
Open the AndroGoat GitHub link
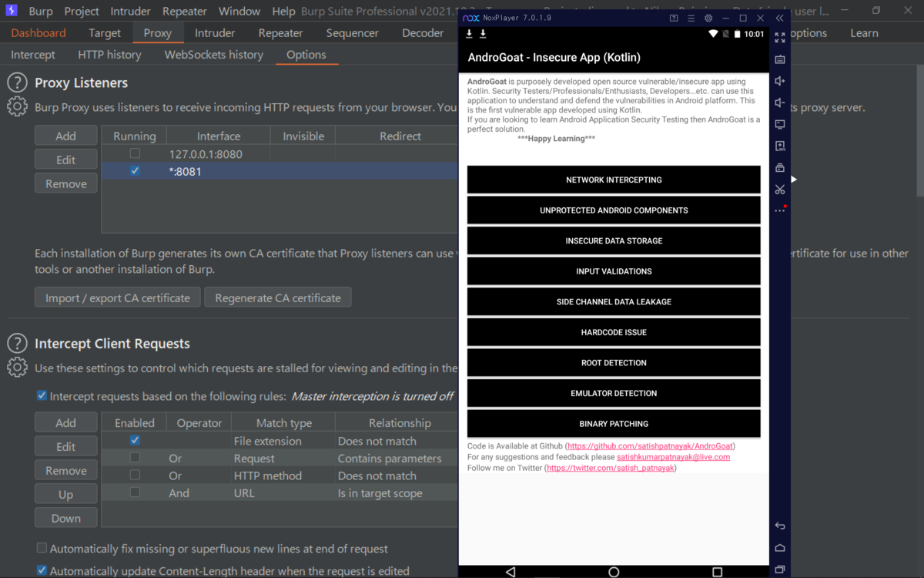pos(651,446)
